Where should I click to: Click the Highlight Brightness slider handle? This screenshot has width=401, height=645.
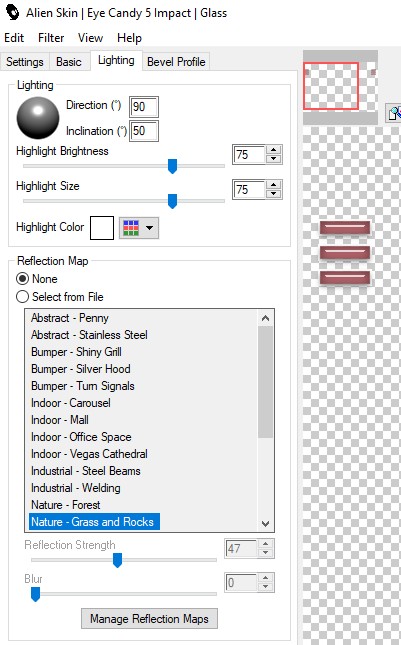click(x=172, y=166)
